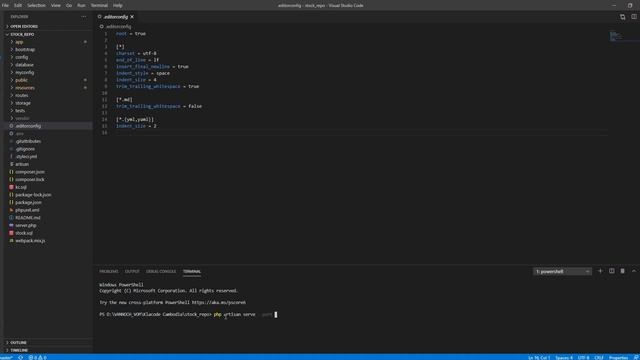The image size is (640, 360).
Task: Open server.php file
Action: pos(26,225)
